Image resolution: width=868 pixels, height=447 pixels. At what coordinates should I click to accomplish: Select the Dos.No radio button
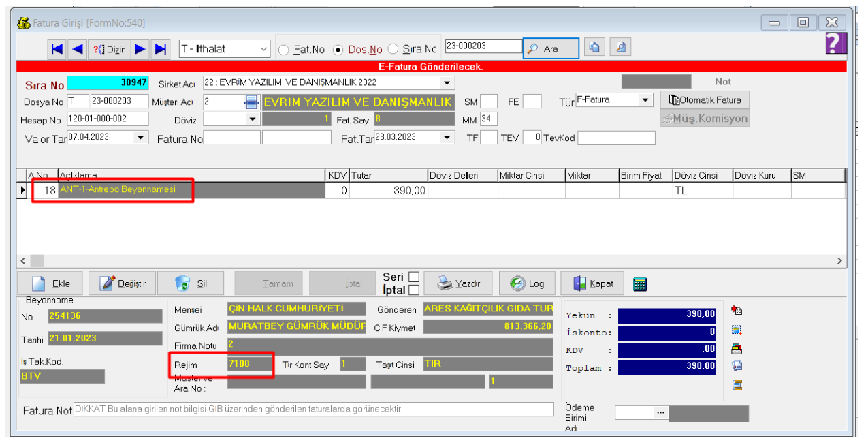(338, 50)
